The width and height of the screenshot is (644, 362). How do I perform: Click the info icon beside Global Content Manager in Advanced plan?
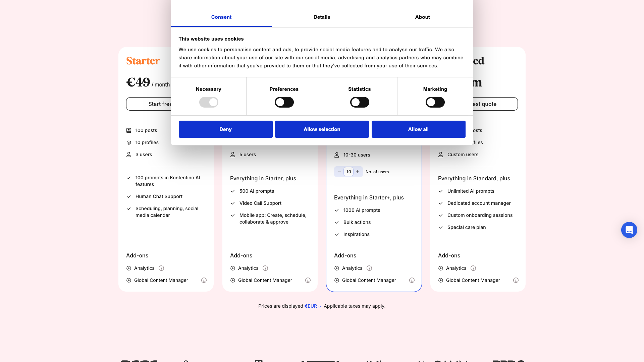(516, 280)
